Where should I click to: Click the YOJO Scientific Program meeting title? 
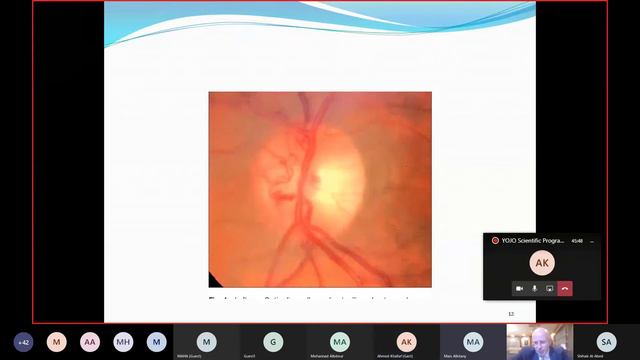533,241
